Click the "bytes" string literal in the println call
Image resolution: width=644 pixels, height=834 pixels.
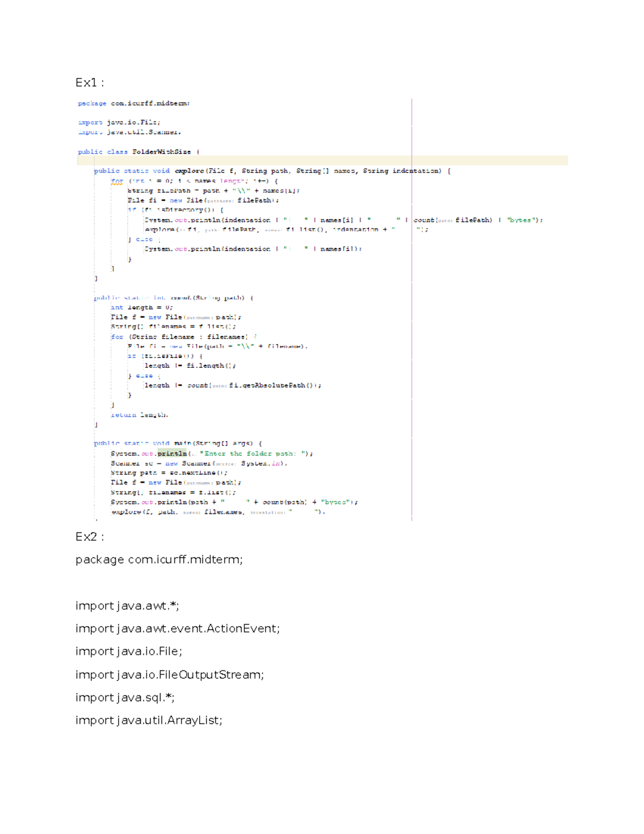tap(519, 220)
